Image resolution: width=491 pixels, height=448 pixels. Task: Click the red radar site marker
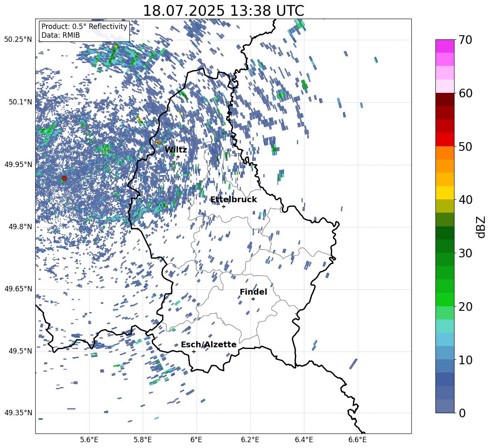click(x=64, y=179)
